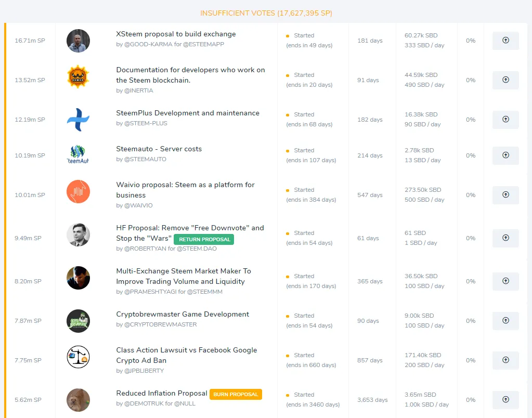Visit the @ROBERTYAN for @STEEM.DAO byline
The width and height of the screenshot is (532, 418).
click(166, 249)
